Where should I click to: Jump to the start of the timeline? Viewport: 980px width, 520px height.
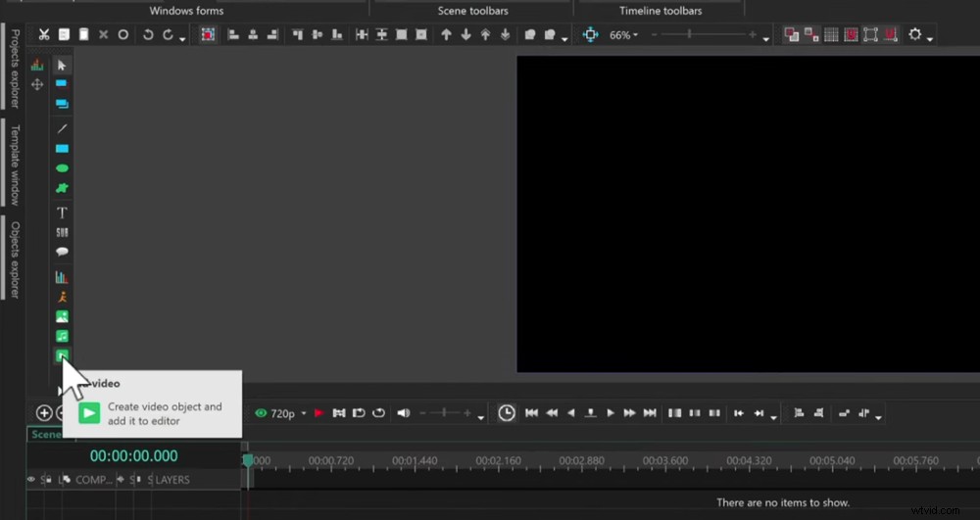pyautogui.click(x=531, y=413)
